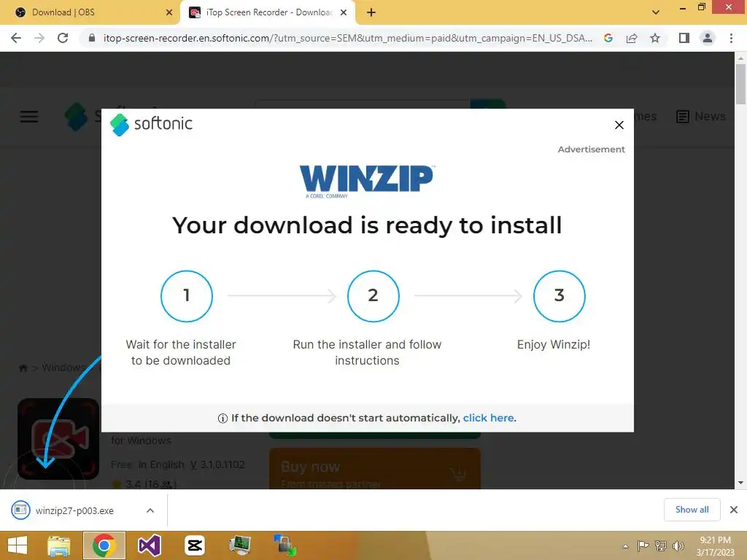Open the monitor app in taskbar
This screenshot has width=747, height=560.
[x=240, y=545]
